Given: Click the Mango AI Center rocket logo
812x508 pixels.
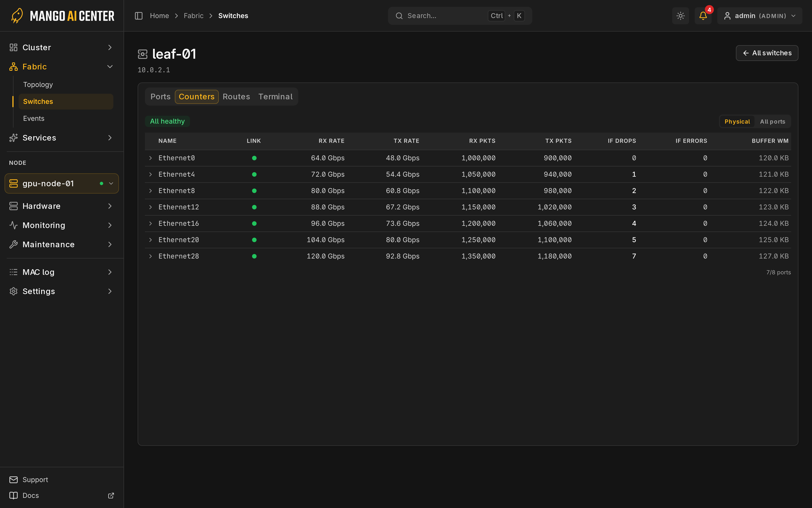Looking at the screenshot, I should pos(17,16).
